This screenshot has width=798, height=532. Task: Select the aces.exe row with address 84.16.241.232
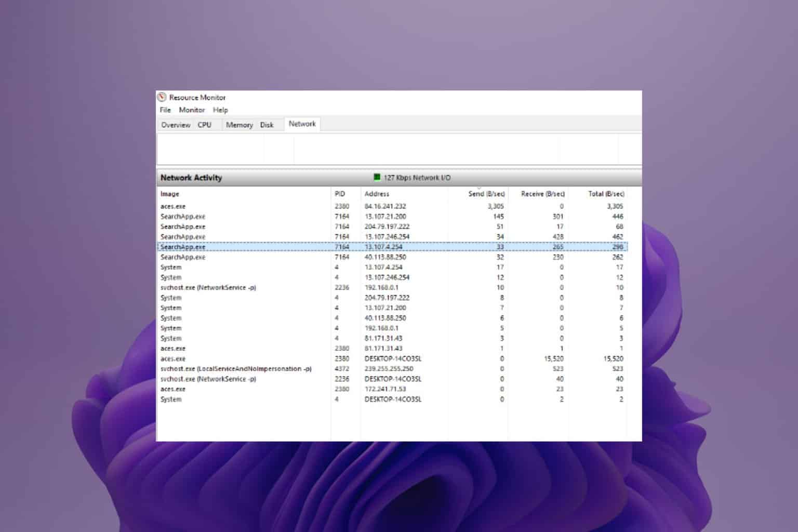click(392, 206)
